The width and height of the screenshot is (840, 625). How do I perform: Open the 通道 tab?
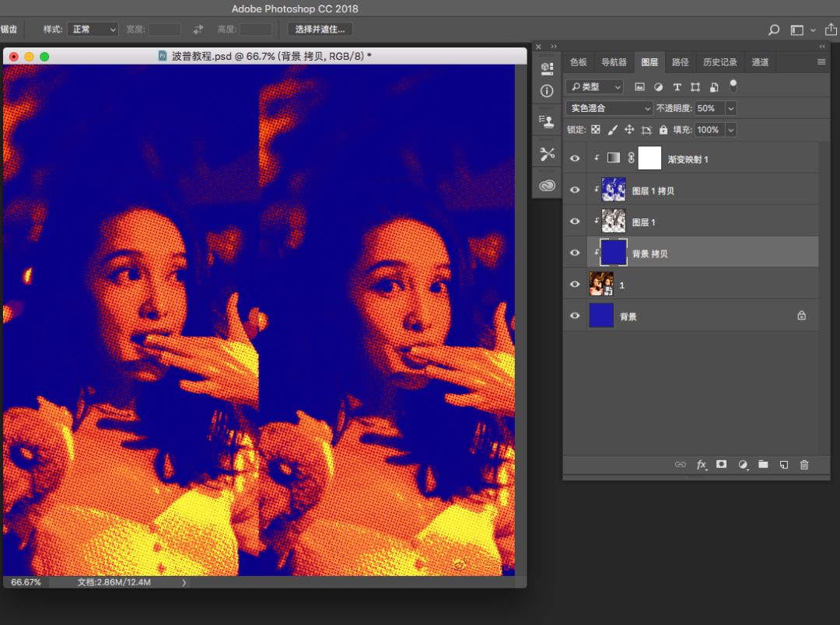pos(760,62)
